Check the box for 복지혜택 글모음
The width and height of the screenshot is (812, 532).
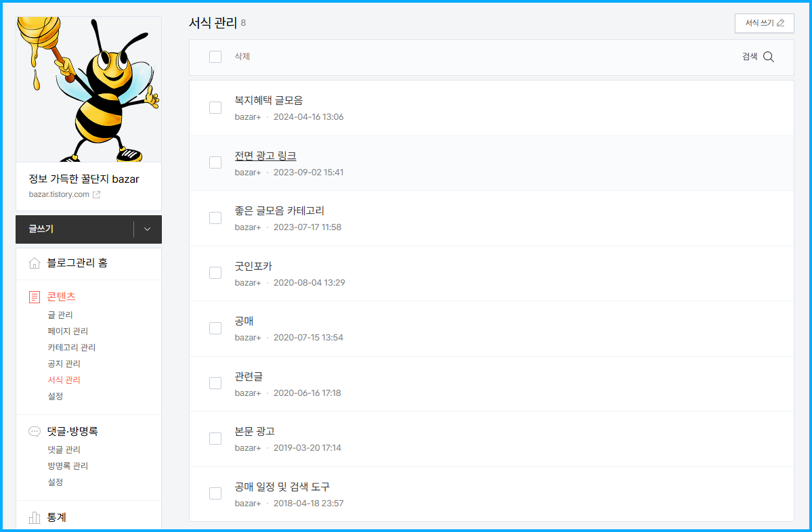click(215, 108)
